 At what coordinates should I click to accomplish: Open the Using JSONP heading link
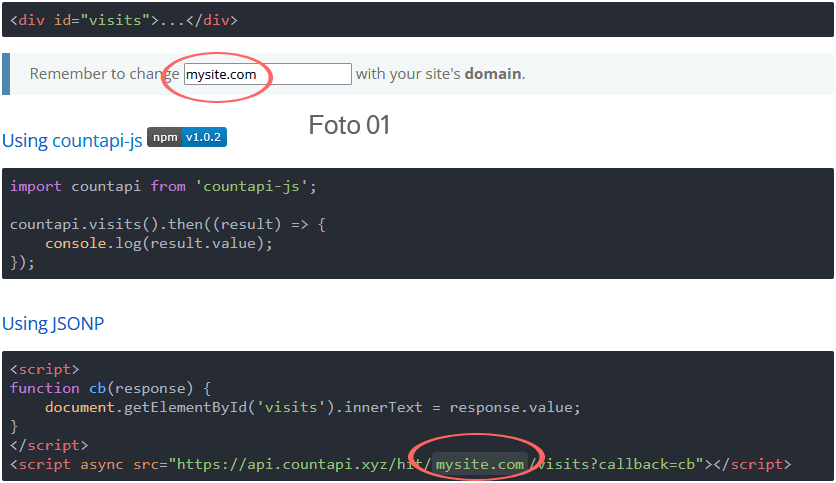tap(53, 324)
